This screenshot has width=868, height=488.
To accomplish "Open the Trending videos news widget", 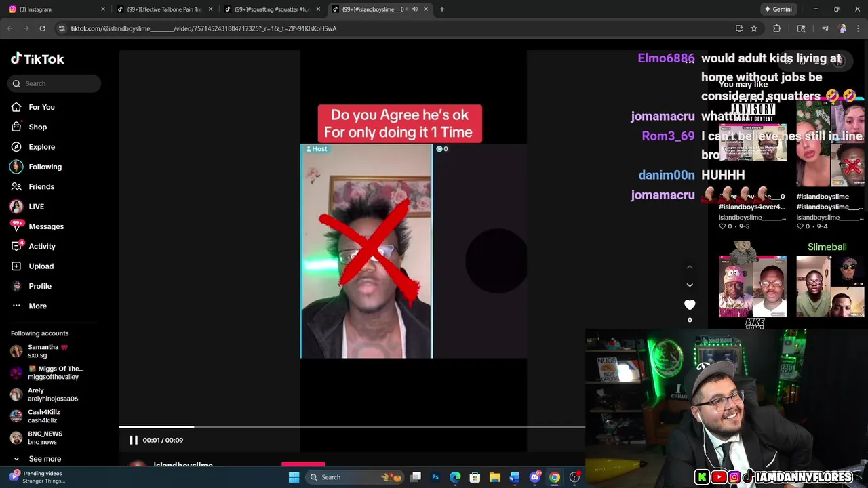I will pos(37,477).
